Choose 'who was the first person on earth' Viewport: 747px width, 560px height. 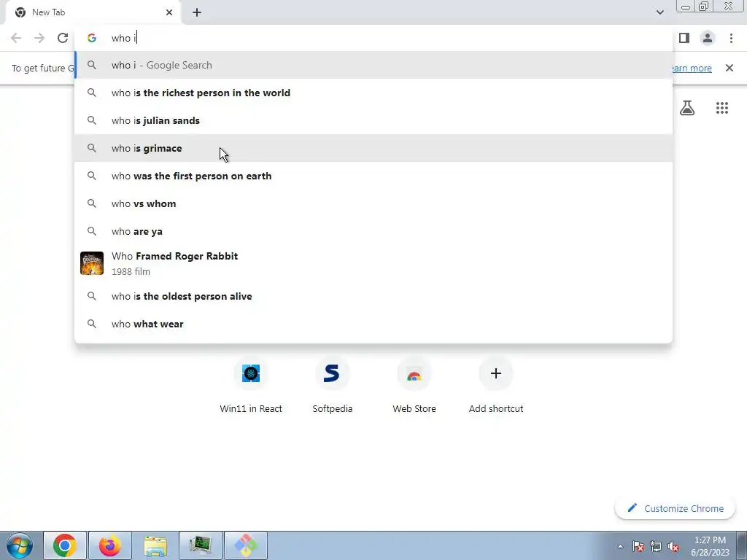coord(373,176)
